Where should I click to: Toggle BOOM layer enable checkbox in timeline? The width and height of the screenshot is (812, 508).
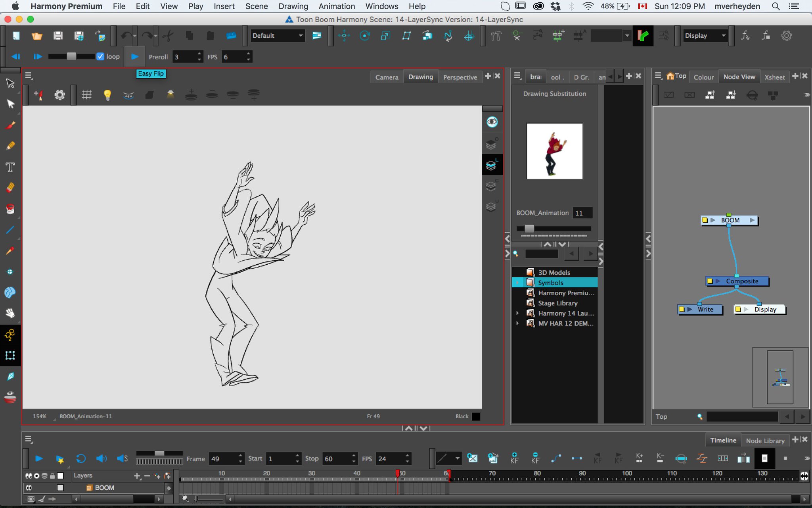[x=60, y=488]
